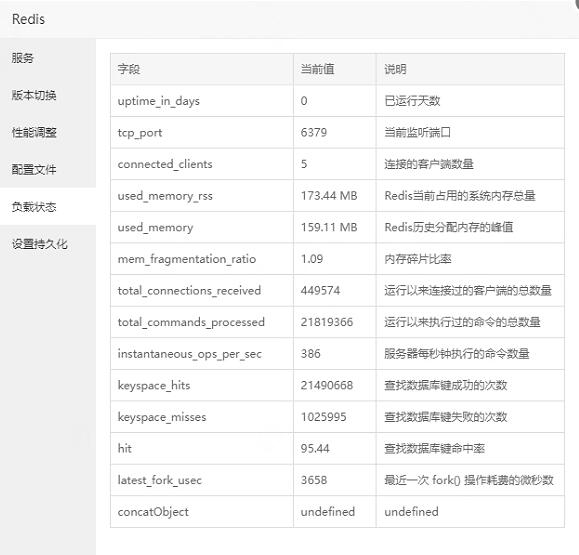This screenshot has height=555, width=579.
Task: Select the total_connections_received field cell
Action: pyautogui.click(x=202, y=291)
